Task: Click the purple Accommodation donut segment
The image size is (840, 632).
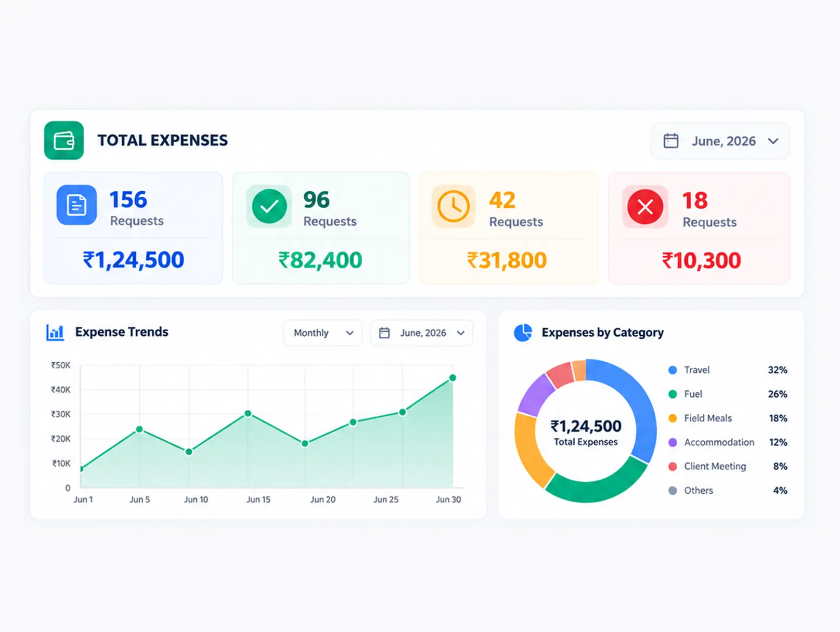Action: pyautogui.click(x=537, y=395)
